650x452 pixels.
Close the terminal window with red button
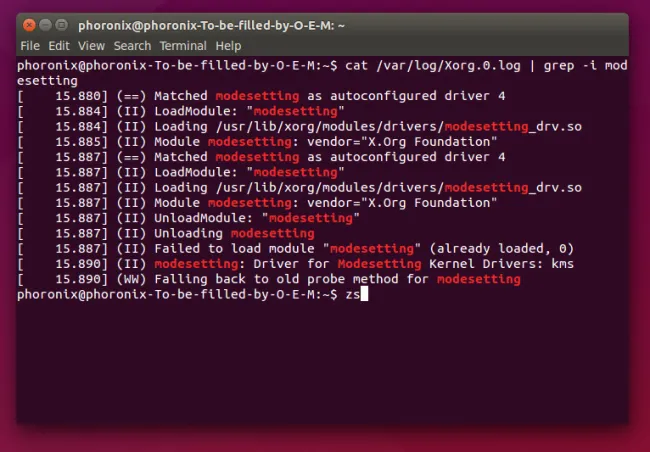click(x=29, y=25)
